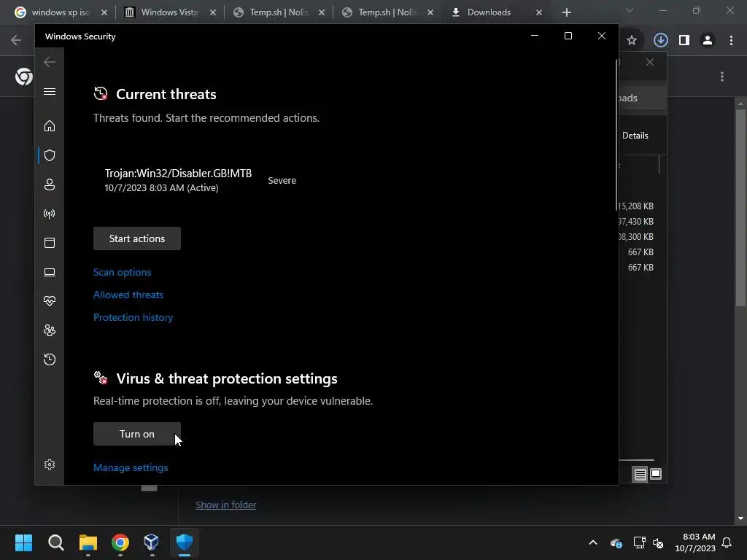Click the Current threats heading
The width and height of the screenshot is (747, 560).
coord(166,94)
